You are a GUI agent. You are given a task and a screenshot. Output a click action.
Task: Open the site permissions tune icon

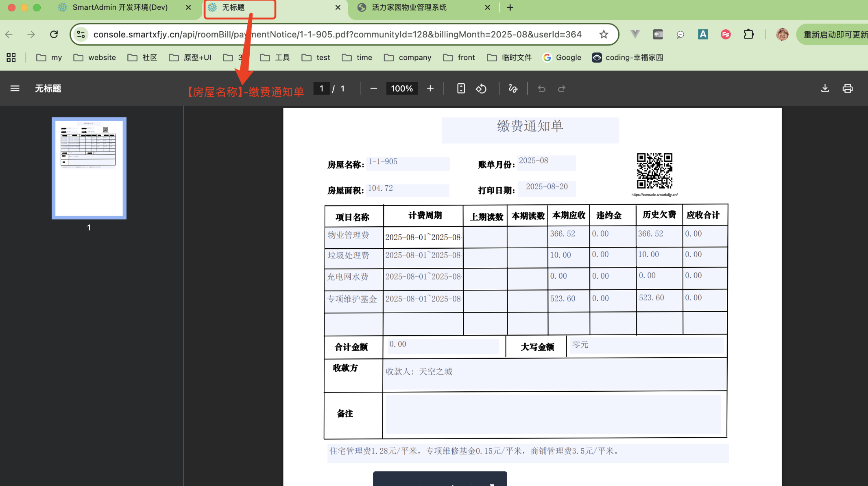click(81, 34)
